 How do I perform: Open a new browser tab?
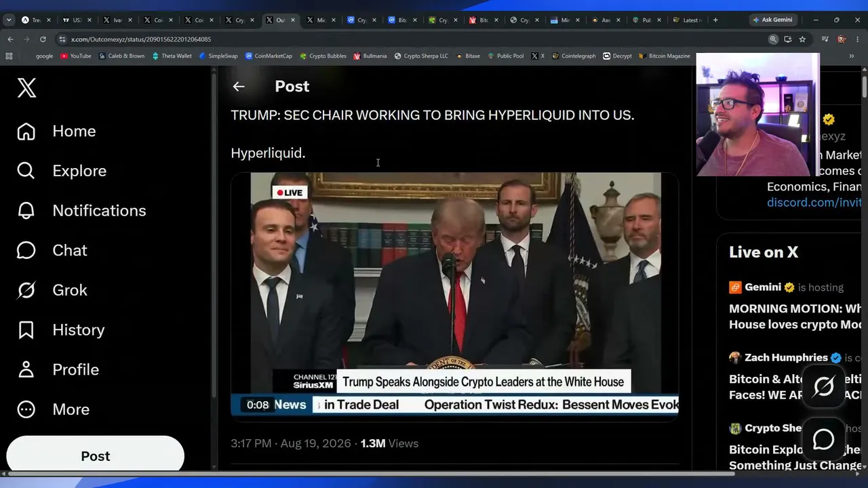click(x=715, y=20)
